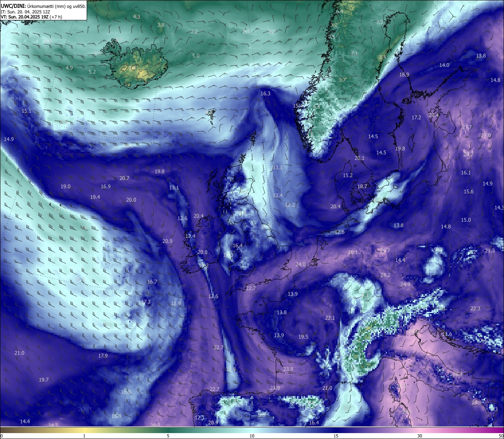Click the 15.1 value at the left edge
The image size is (504, 439).
tap(26, 111)
